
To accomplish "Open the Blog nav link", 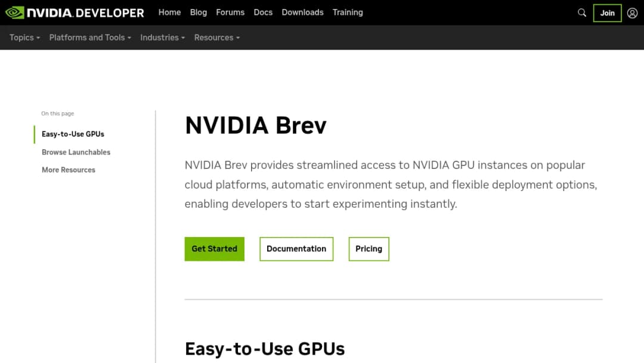I will 199,13.
